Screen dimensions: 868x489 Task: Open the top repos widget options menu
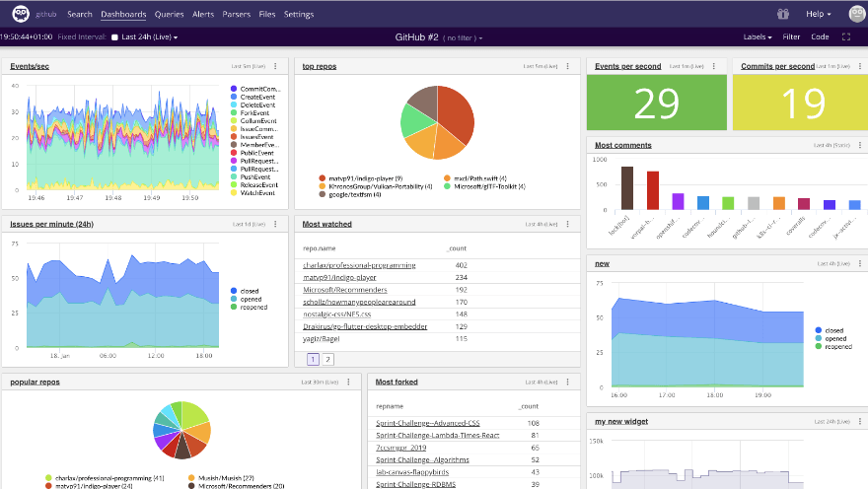pyautogui.click(x=569, y=66)
